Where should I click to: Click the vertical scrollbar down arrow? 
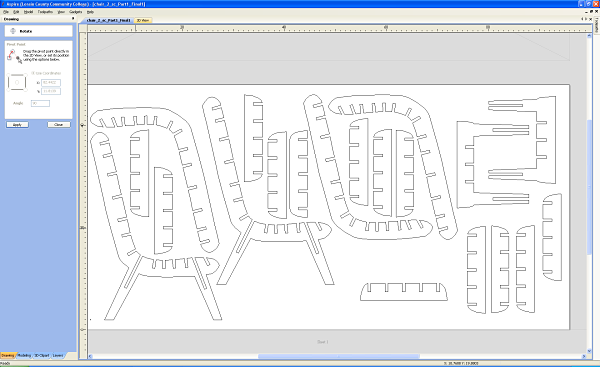(589, 351)
